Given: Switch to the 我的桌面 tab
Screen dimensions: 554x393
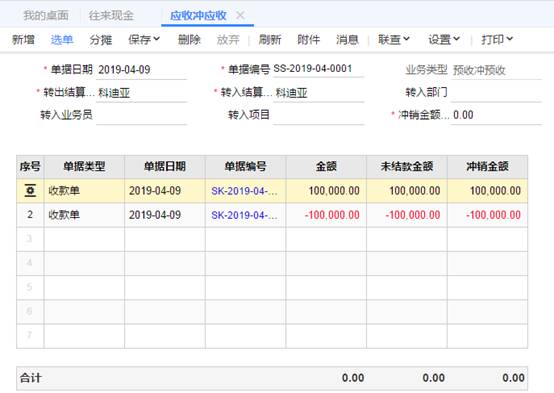Looking at the screenshot, I should coord(46,15).
